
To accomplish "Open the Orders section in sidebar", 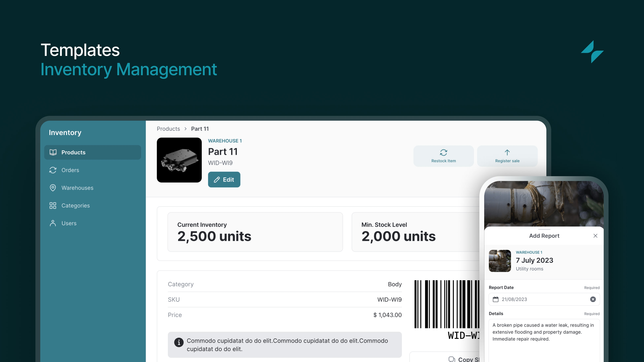I will [x=93, y=170].
